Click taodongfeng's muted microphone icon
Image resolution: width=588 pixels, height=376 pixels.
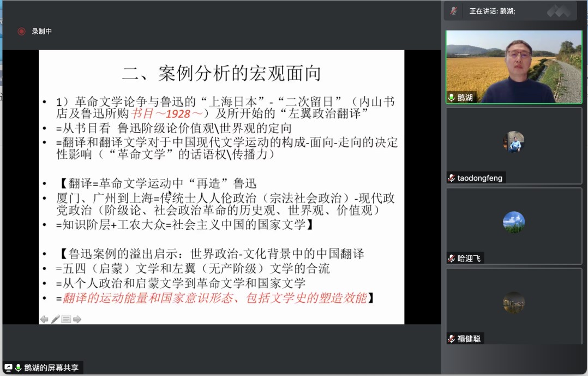pyautogui.click(x=451, y=178)
